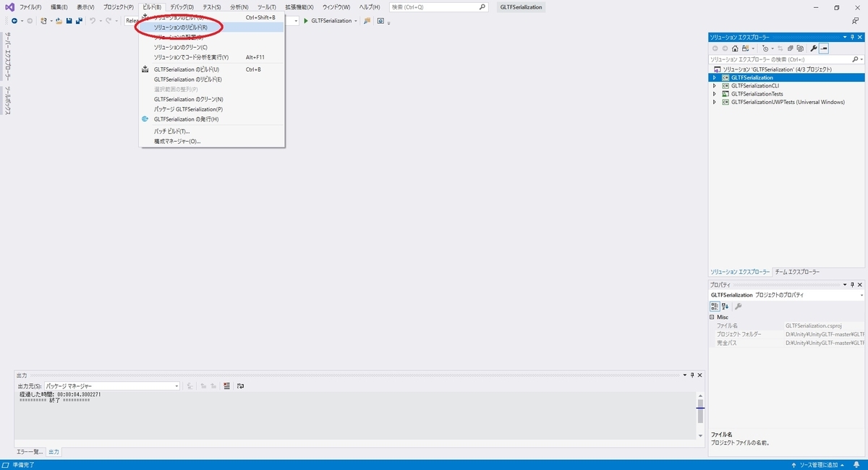
Task: Switch to the ソリューション エクスプローラー bottom tab
Action: (740, 272)
